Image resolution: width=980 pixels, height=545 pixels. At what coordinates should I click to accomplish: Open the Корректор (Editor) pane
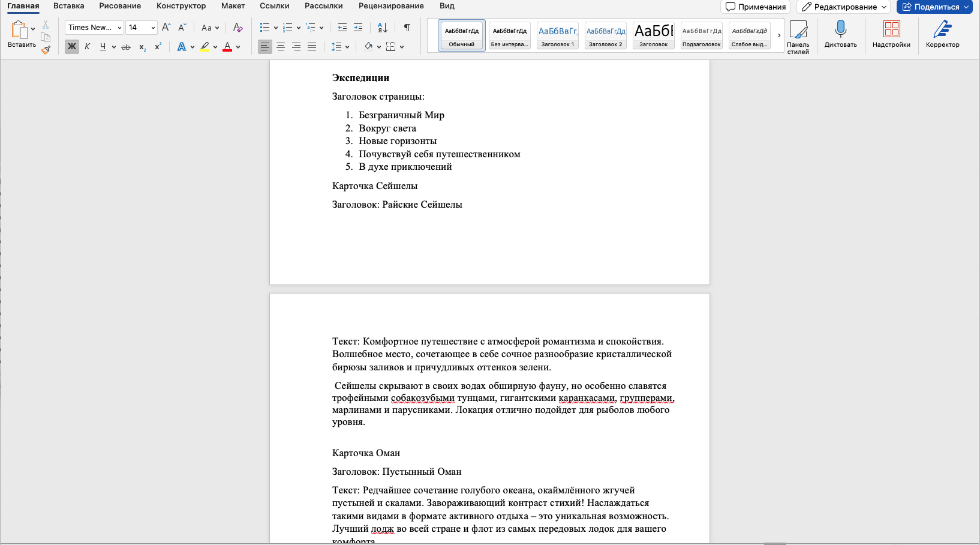tap(942, 34)
